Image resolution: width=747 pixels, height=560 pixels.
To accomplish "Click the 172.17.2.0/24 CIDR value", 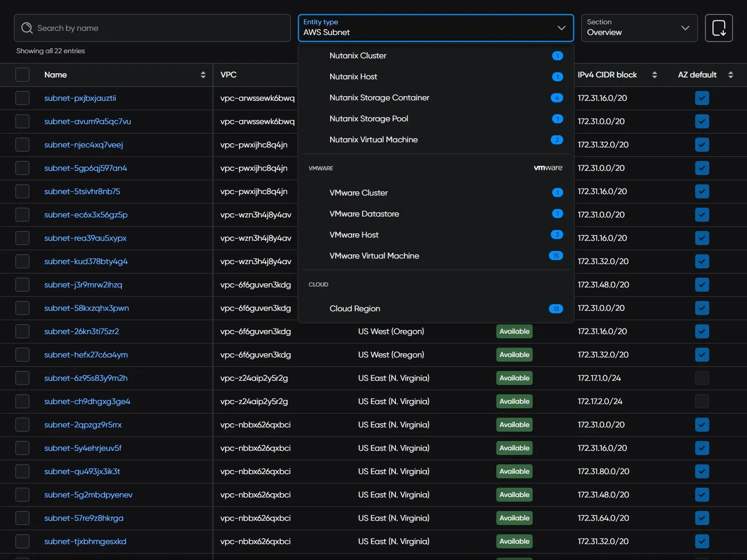I will 600,401.
